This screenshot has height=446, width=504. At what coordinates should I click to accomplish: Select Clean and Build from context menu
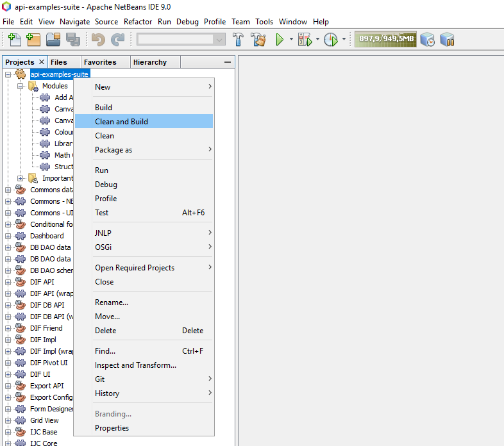point(122,122)
